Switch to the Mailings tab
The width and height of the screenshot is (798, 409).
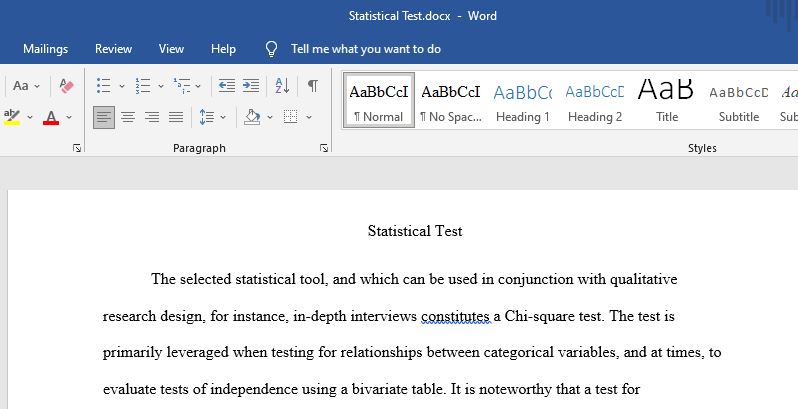pos(45,49)
